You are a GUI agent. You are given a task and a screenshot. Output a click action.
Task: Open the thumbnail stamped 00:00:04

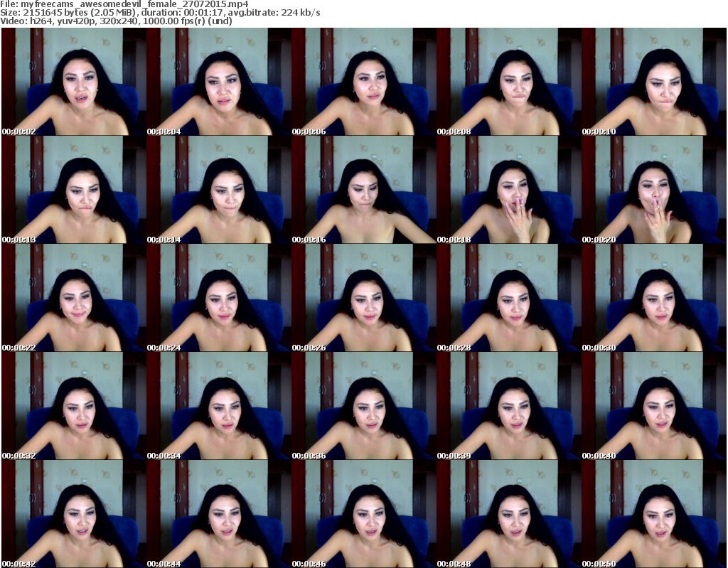pos(219,82)
